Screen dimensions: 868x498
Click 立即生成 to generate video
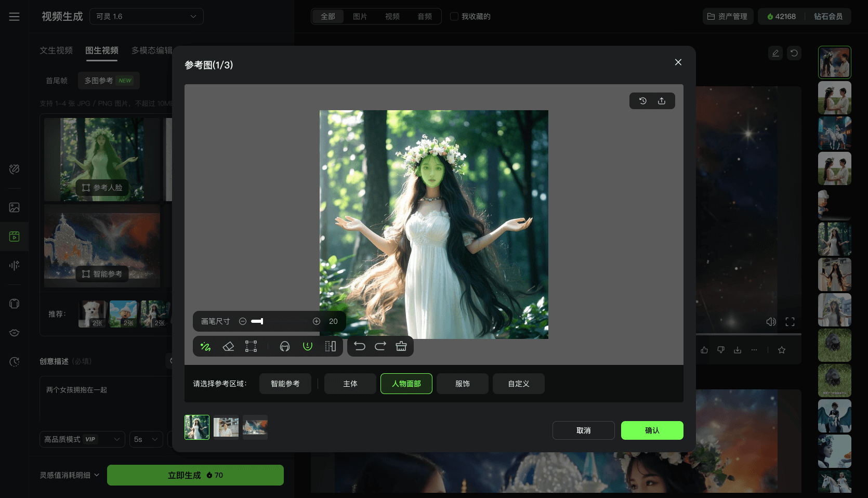point(195,475)
